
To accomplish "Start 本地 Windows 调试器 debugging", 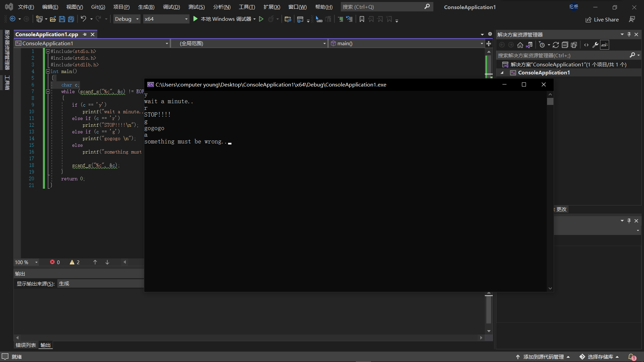I will [222, 19].
